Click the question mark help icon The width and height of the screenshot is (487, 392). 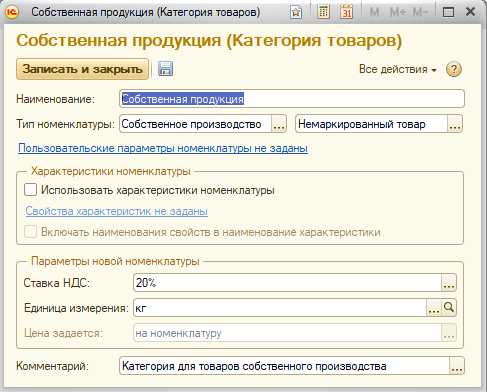click(454, 69)
